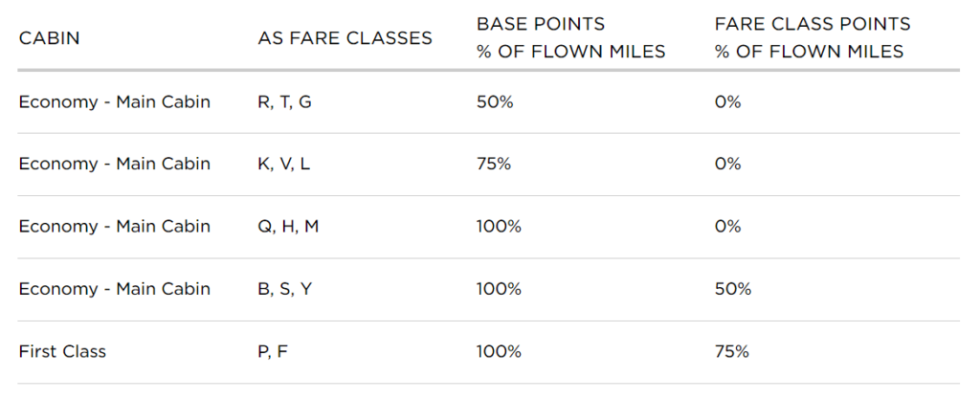Click the K, V, L fare classes cell
The height and width of the screenshot is (399, 980).
283,165
